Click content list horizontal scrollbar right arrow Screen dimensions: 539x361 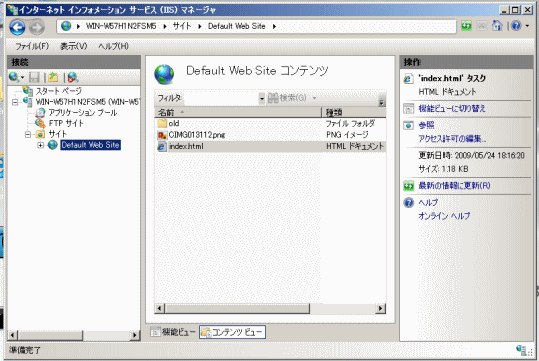[x=381, y=308]
